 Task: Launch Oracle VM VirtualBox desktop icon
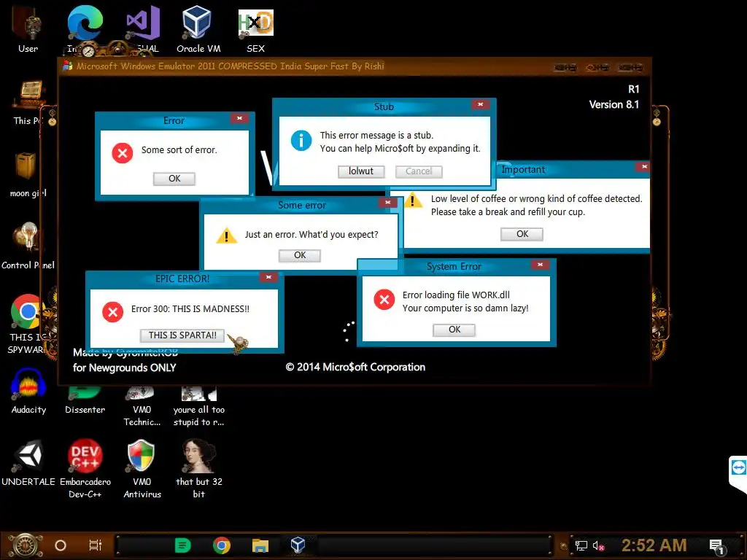point(198,29)
